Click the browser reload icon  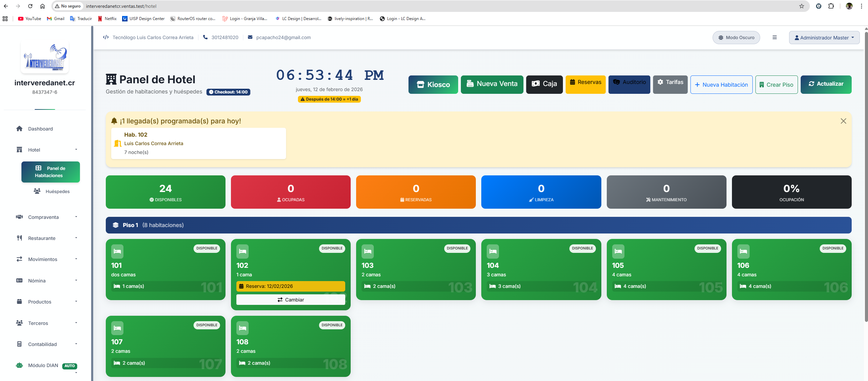(30, 6)
